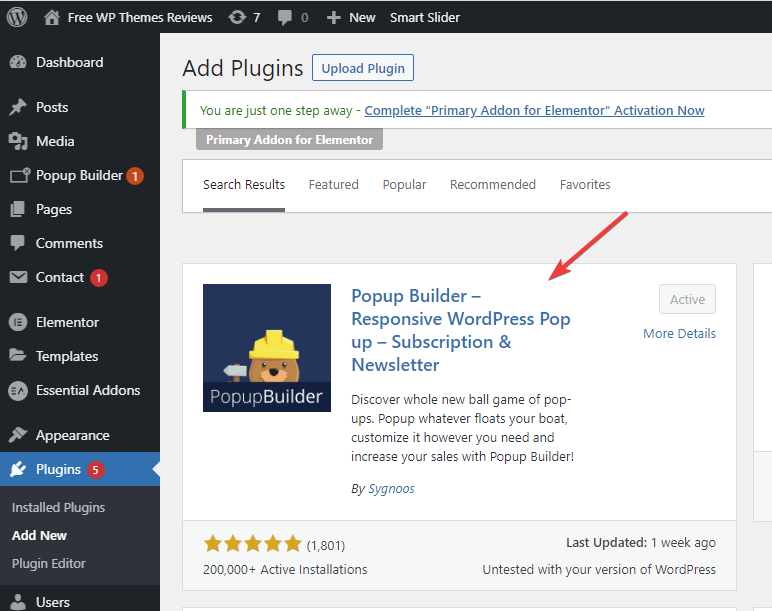Switch to the Popular tab
Image resolution: width=772 pixels, height=611 pixels.
tap(404, 185)
